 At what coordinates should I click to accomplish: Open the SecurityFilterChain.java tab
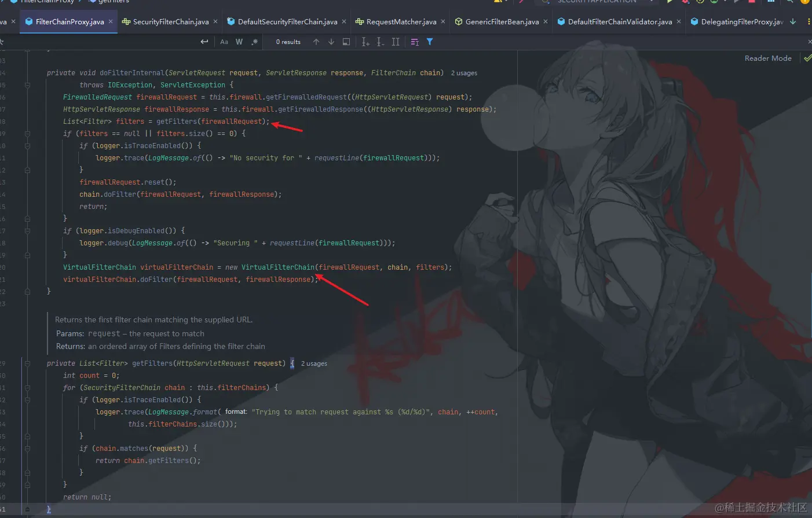170,22
